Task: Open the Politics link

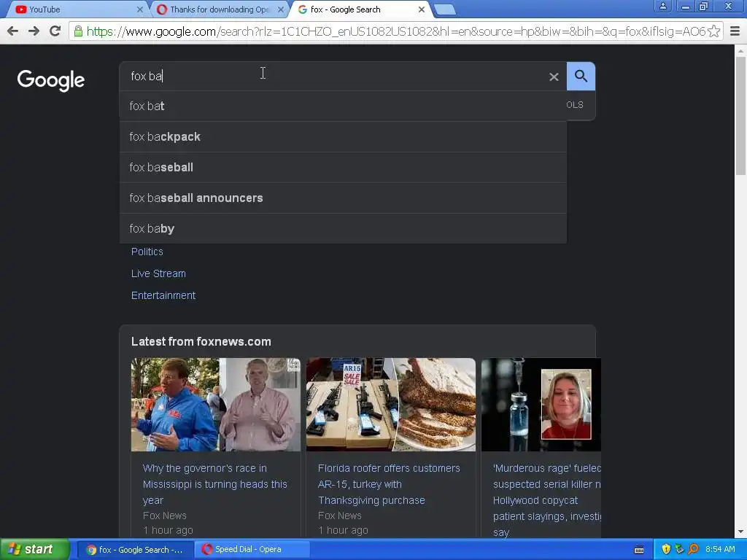Action: (147, 252)
